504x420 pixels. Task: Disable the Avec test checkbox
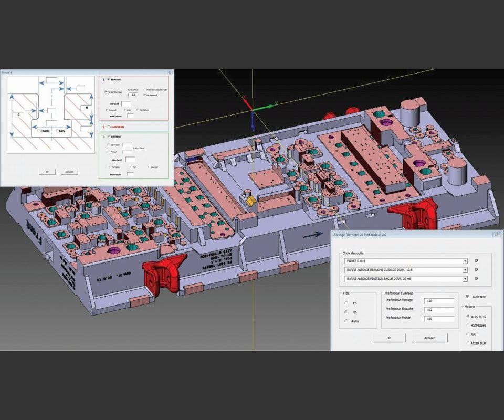coord(467,297)
